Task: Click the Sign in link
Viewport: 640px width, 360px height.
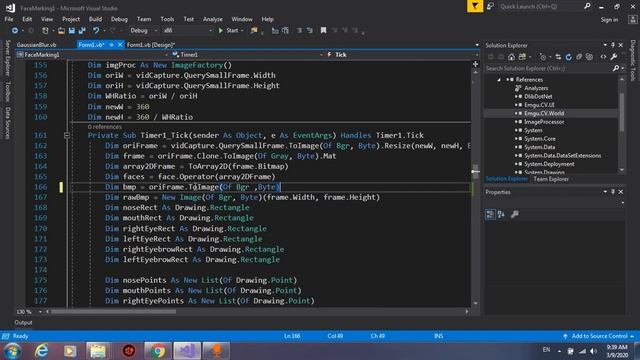Action: pos(609,20)
